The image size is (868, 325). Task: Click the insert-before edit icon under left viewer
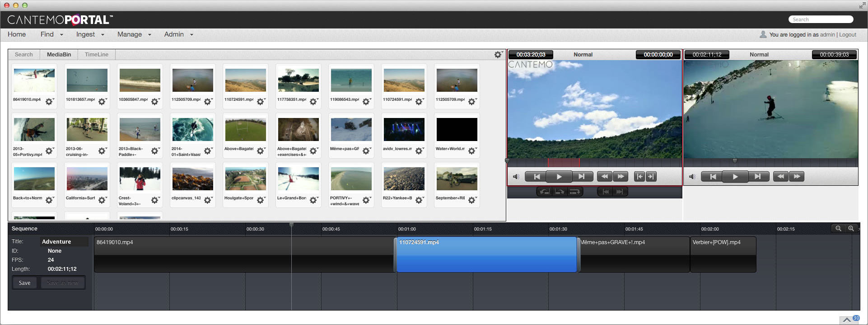point(545,192)
